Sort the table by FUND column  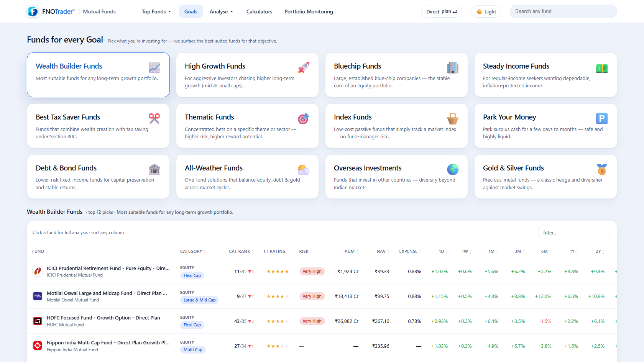tap(40, 252)
